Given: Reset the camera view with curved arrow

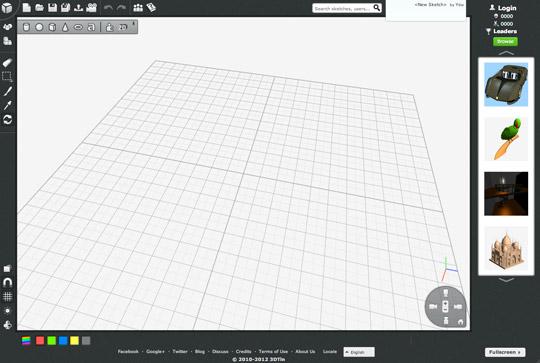Looking at the screenshot, I should coord(460,322).
